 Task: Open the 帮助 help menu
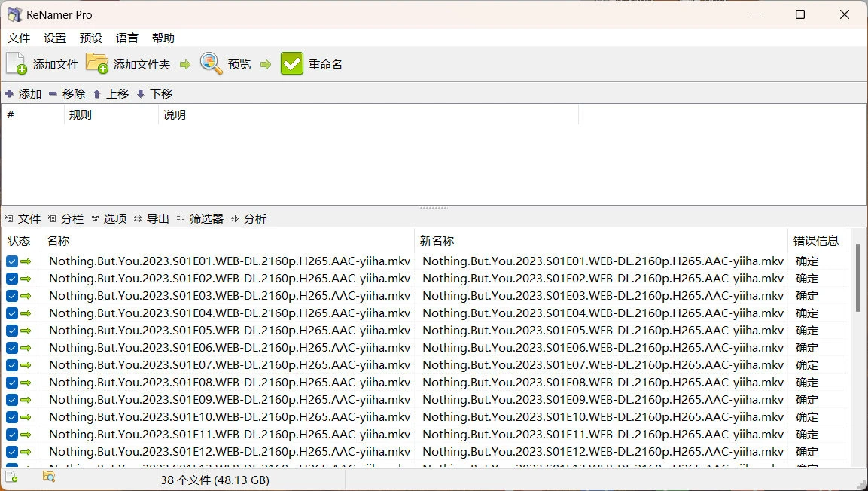[163, 38]
